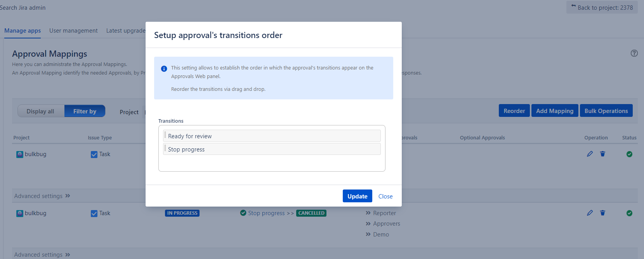Grab the drag handle of Ready for review
The height and width of the screenshot is (259, 644).
165,136
